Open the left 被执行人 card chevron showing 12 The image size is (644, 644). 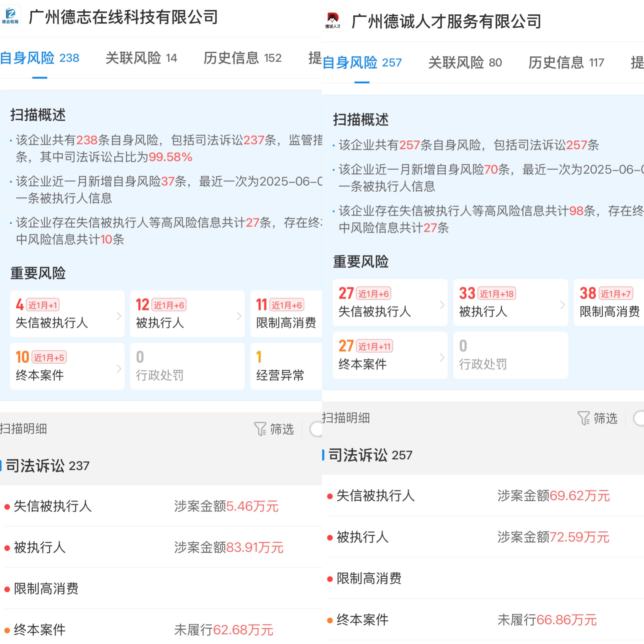(x=239, y=316)
